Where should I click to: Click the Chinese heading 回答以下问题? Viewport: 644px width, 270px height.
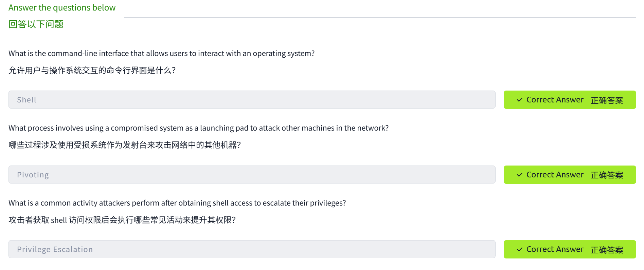[x=36, y=24]
